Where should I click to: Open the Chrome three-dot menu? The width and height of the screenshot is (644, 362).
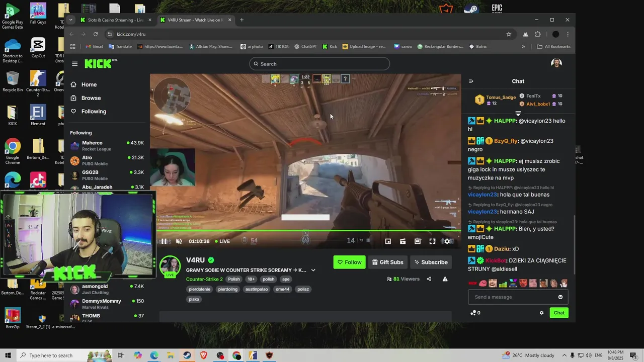pyautogui.click(x=568, y=34)
